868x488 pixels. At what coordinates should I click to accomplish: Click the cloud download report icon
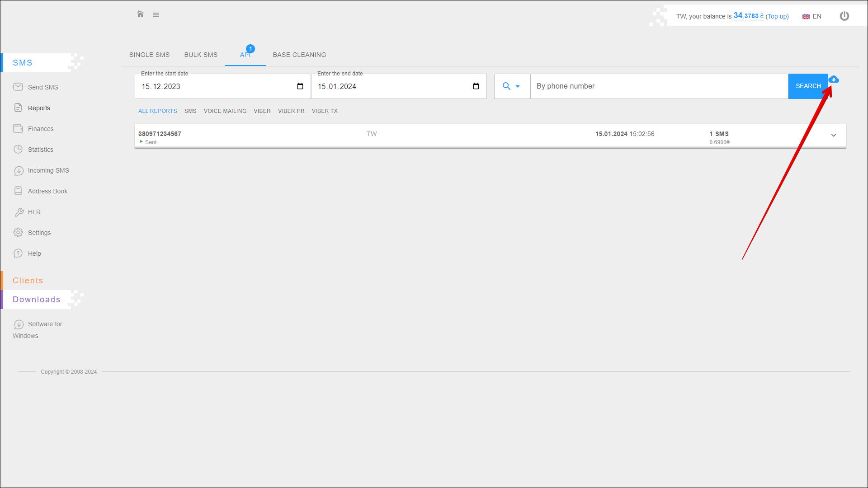834,80
